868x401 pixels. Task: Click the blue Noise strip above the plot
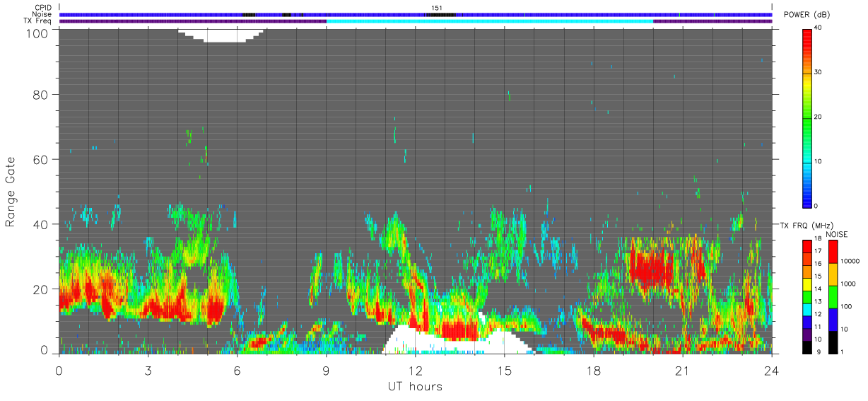click(x=416, y=14)
